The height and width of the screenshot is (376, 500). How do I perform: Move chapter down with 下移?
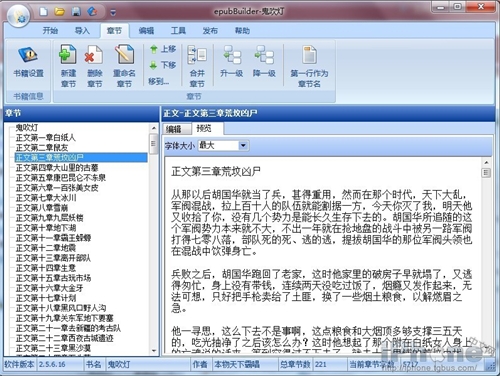pos(163,65)
